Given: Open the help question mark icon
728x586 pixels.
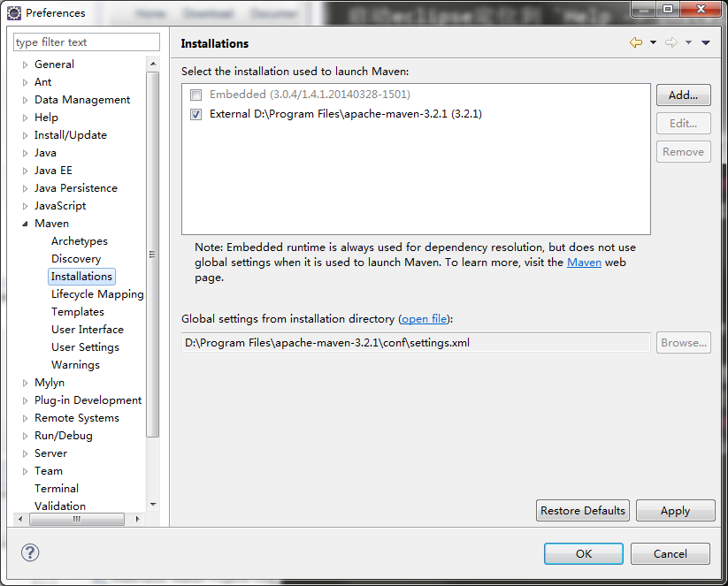Looking at the screenshot, I should coord(30,552).
